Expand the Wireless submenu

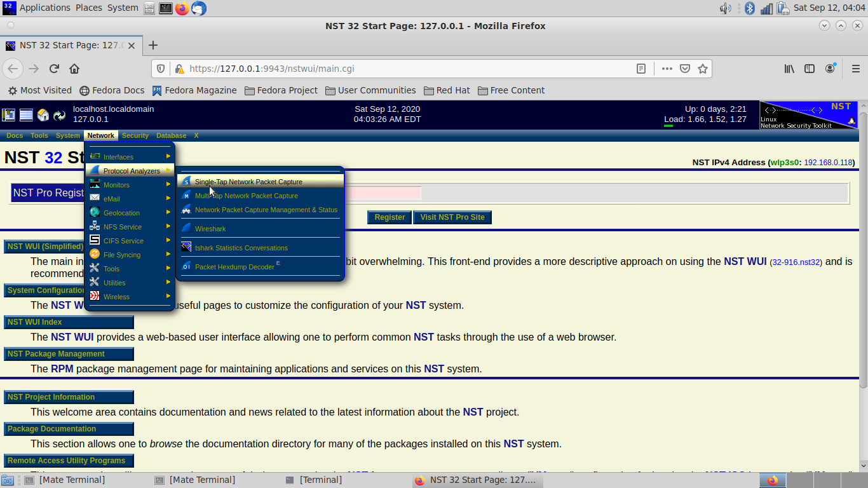coord(116,297)
